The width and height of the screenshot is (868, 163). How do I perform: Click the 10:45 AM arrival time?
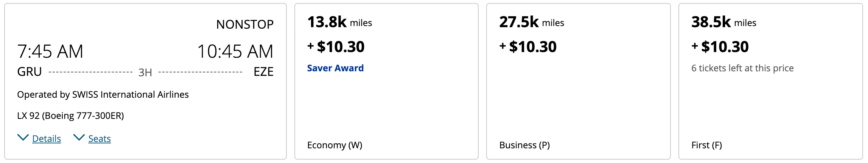click(x=235, y=51)
